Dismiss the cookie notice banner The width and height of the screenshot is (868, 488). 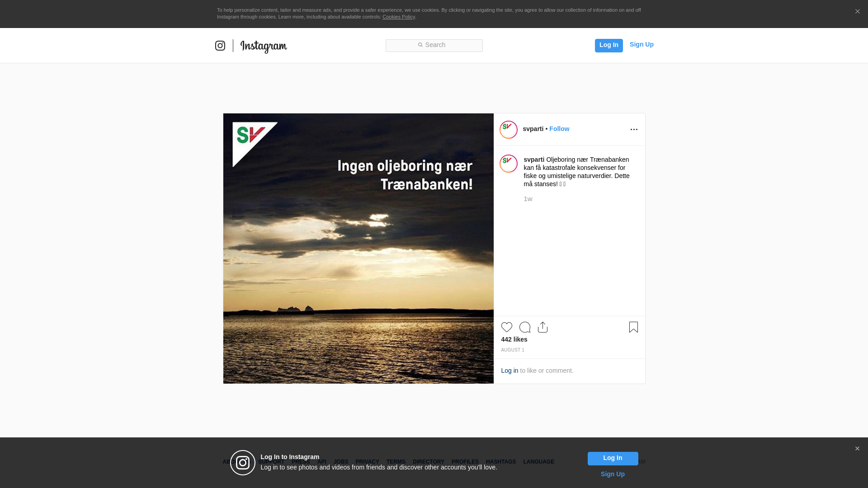coord(857,12)
